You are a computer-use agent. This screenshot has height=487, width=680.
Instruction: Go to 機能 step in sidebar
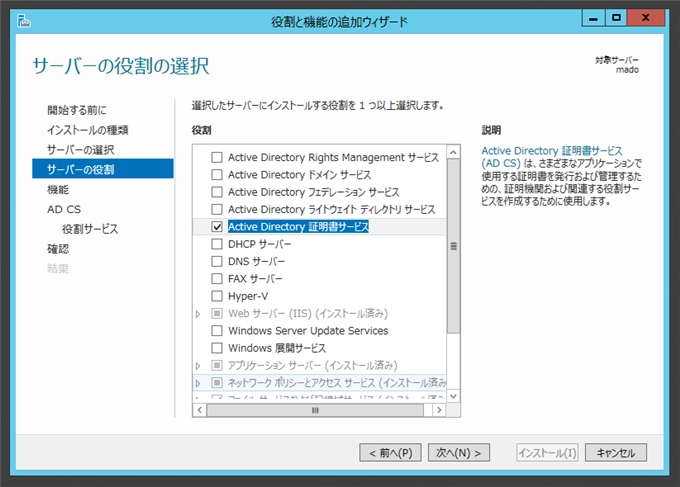coord(58,190)
